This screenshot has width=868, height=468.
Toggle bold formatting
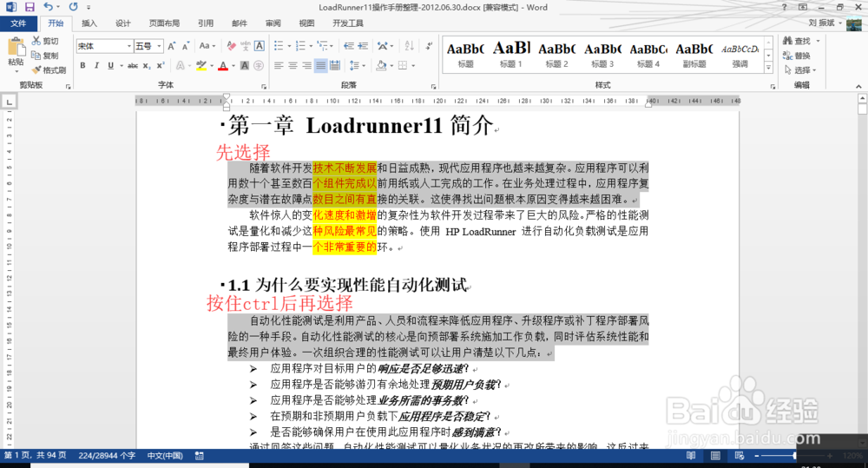[82, 65]
